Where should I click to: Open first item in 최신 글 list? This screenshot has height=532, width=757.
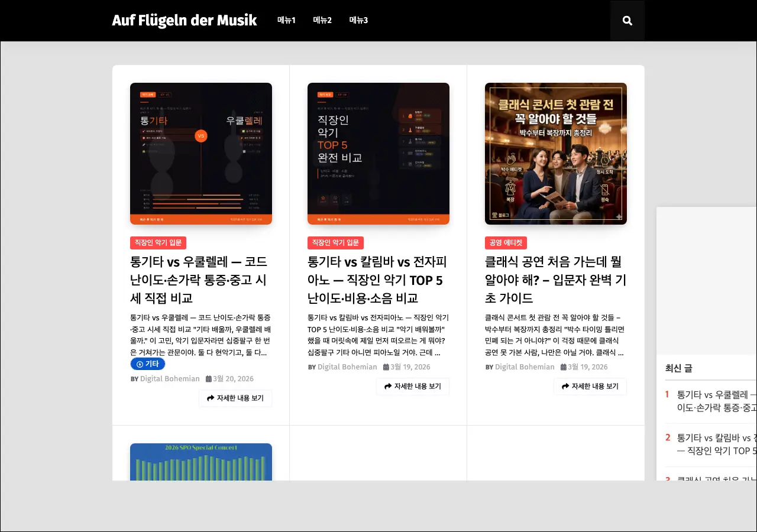[716, 401]
